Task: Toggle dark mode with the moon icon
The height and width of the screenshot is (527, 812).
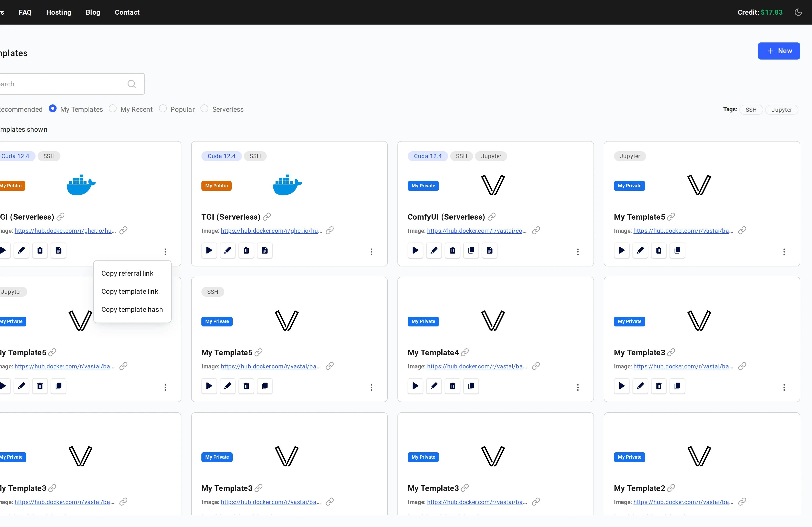Action: [798, 12]
